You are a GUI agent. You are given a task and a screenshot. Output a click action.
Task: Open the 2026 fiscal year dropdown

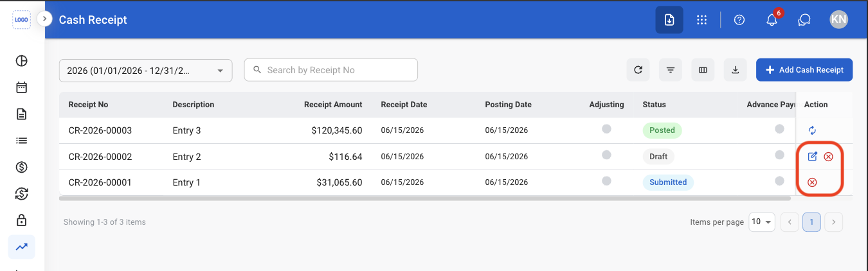145,71
